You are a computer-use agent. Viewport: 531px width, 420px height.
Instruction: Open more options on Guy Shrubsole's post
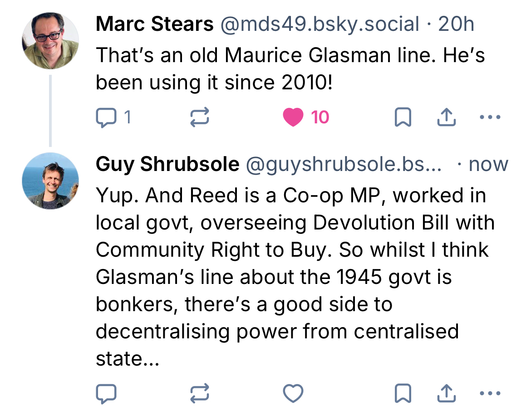(x=490, y=393)
